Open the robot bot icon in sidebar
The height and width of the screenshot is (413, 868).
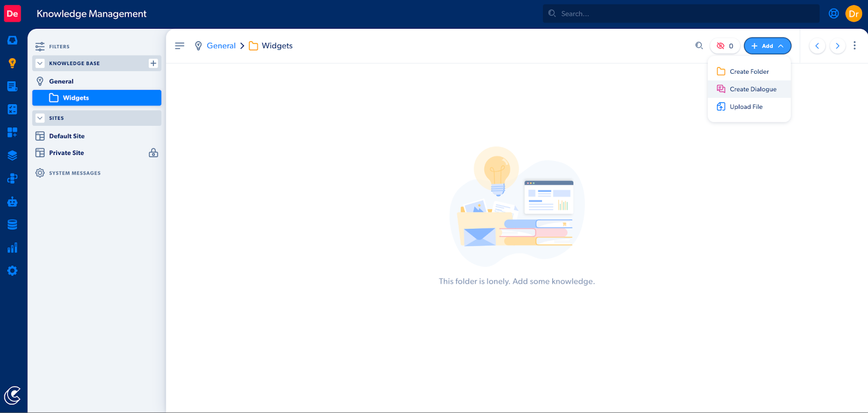click(12, 202)
